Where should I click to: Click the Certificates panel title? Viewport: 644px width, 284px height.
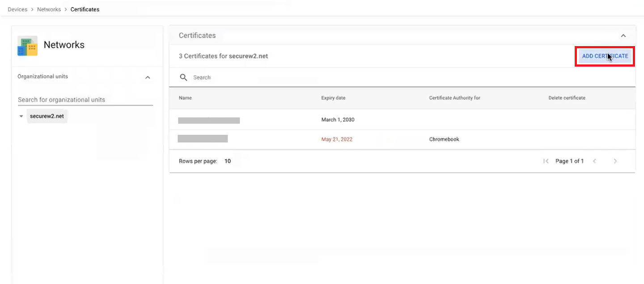pos(197,35)
